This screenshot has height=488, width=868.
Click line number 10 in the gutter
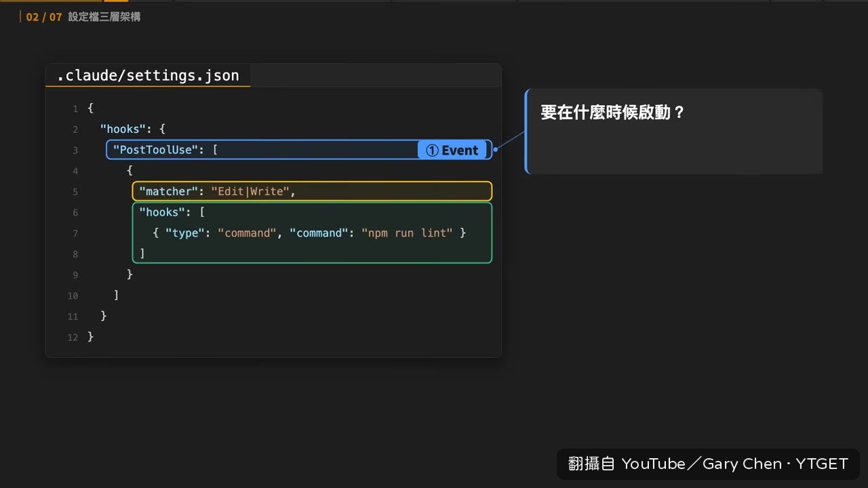73,296
